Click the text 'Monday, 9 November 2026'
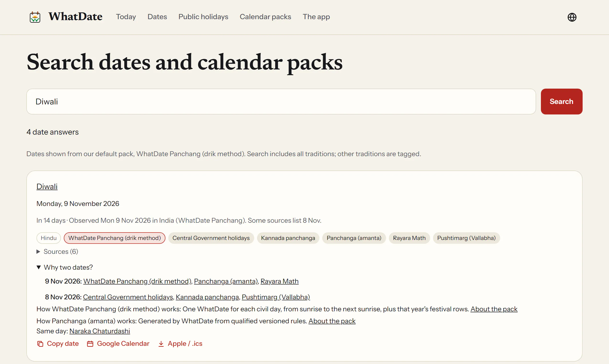The image size is (609, 364). click(x=78, y=204)
